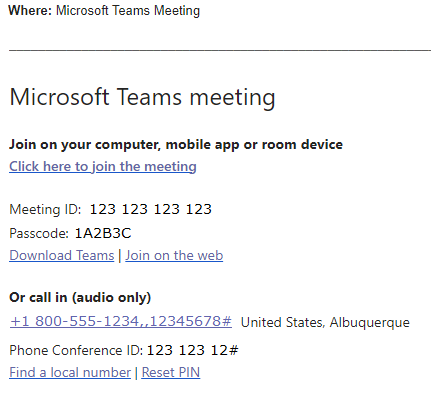Click the horizontal divider line below Where

click(220, 50)
